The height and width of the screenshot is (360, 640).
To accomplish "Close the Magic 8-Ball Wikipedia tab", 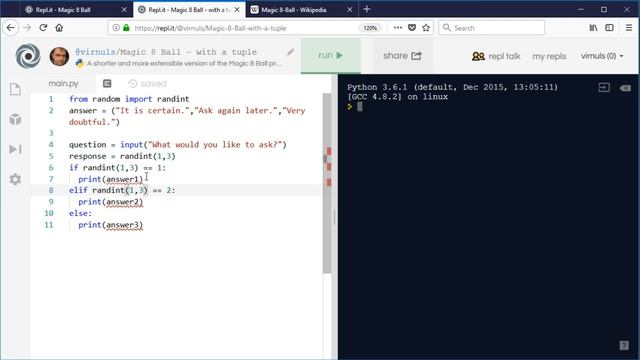I will pos(349,9).
